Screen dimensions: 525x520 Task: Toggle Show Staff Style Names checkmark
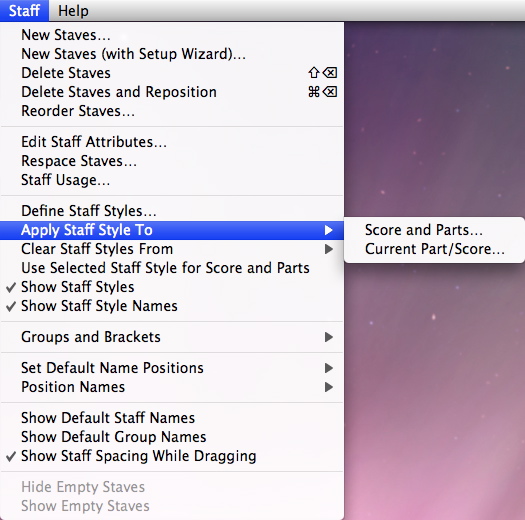(x=172, y=306)
